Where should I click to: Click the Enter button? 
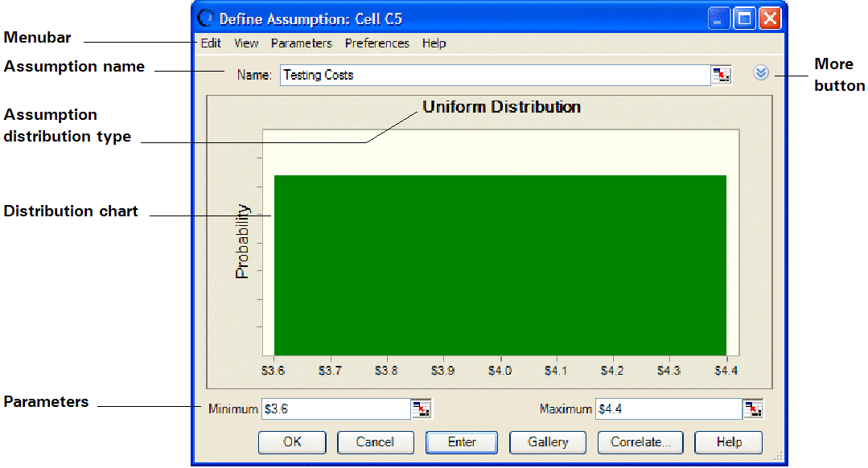coord(462,442)
